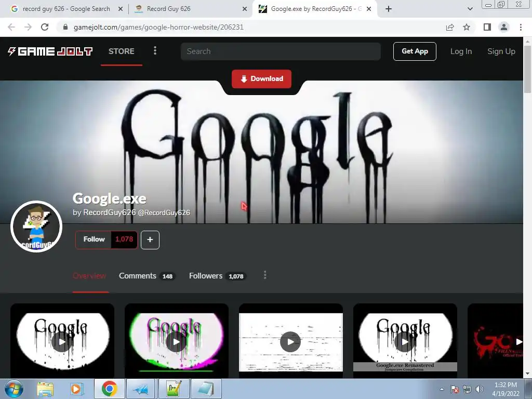Close the Google.exe by RecordGuy626 tab

(x=369, y=9)
